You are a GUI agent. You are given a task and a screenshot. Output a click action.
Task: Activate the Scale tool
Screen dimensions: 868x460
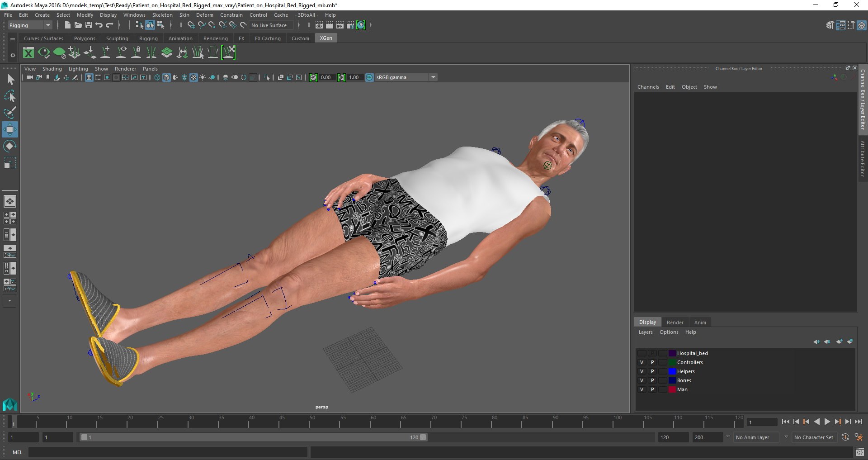(x=10, y=163)
